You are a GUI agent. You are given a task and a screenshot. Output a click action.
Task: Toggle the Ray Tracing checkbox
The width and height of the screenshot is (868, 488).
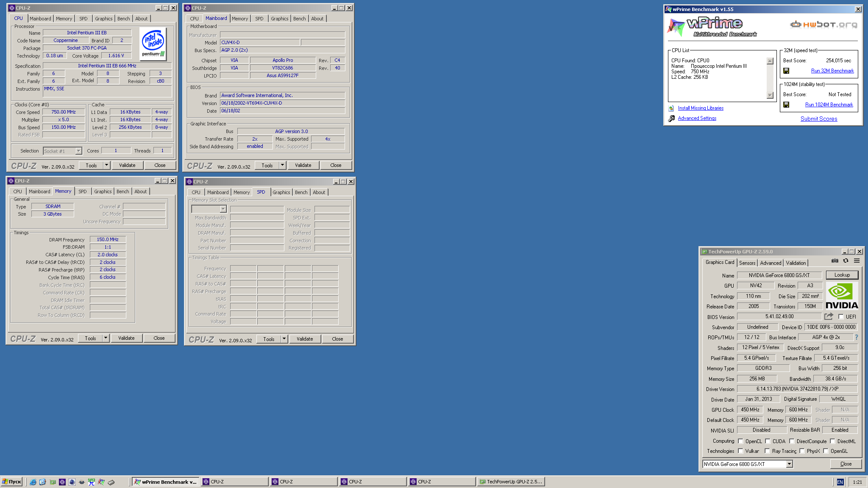tap(767, 451)
